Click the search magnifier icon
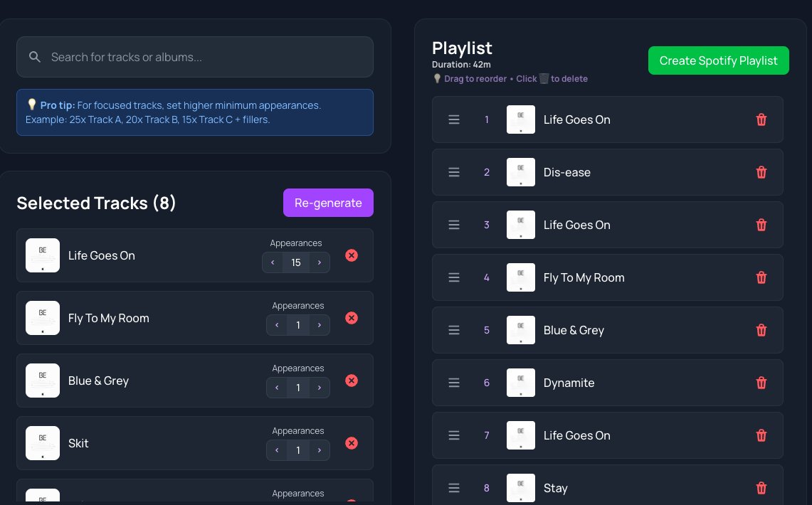The height and width of the screenshot is (505, 812). [x=35, y=57]
